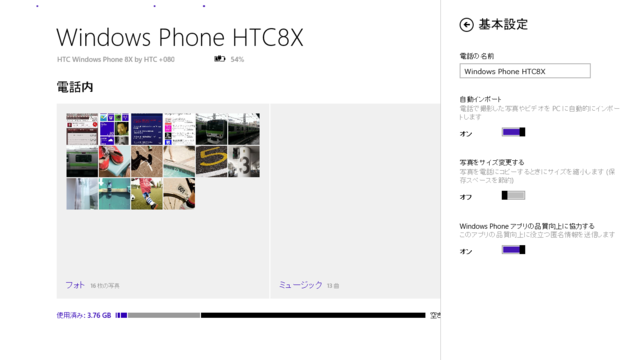Toggle the Windows Phone アプリの品質向上に協力する switch
The image size is (640, 360).
pos(513,250)
